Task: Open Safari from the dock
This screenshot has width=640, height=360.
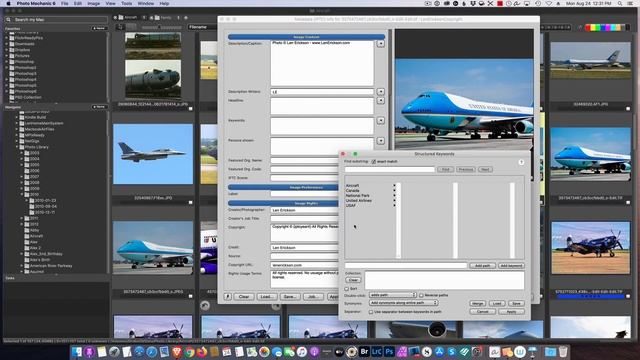Action: tap(151, 352)
